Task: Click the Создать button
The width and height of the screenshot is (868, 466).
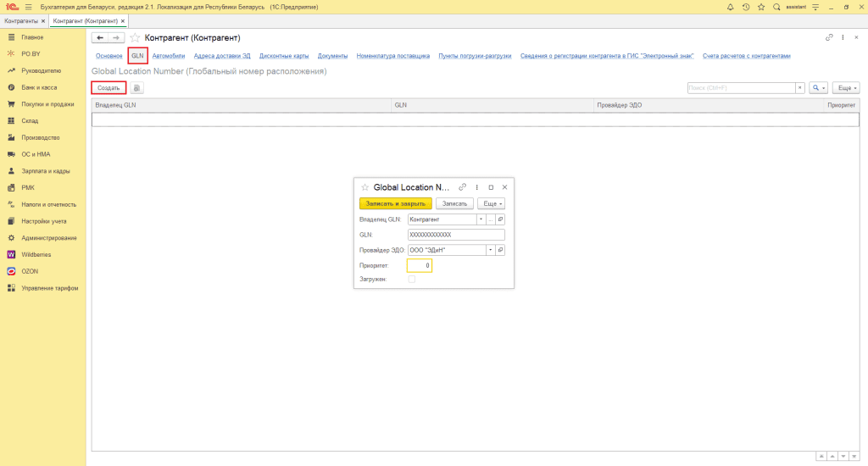Action: coord(108,87)
